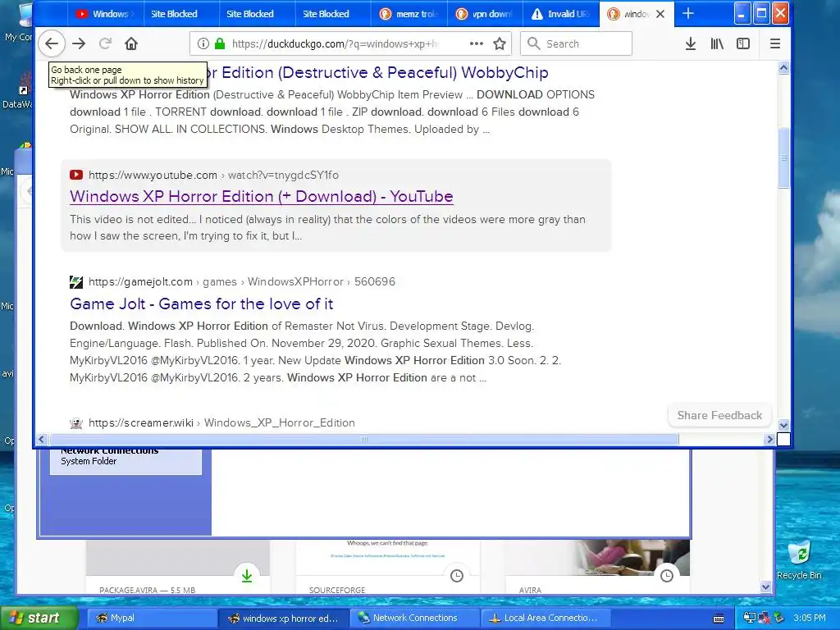Click the vertical scrollbar thumb of the browser page
840x630 pixels.
[x=783, y=158]
